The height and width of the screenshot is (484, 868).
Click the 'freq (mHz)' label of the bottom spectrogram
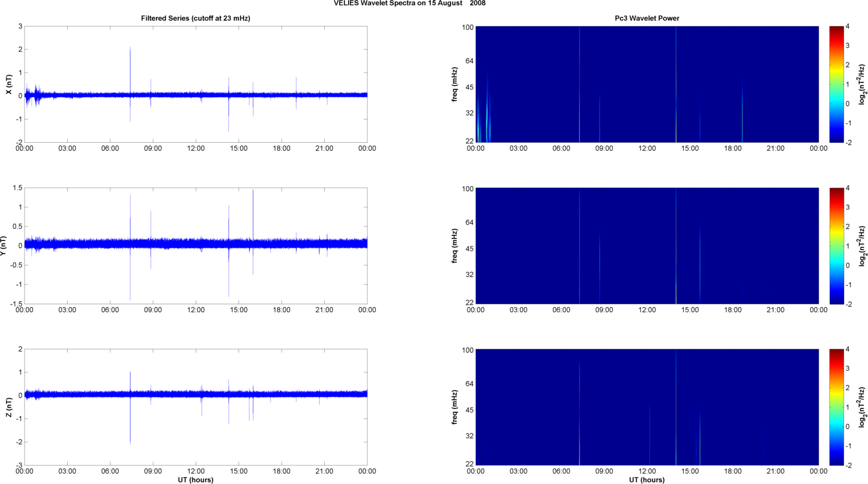[454, 407]
